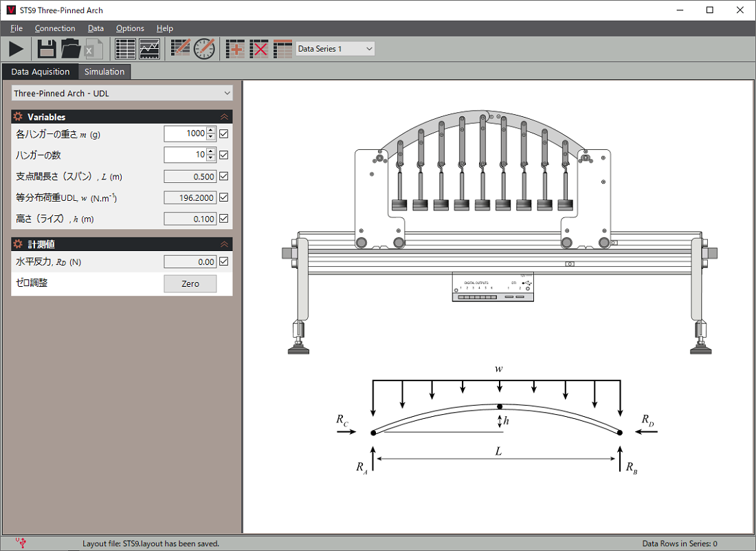Viewport: 756px width, 551px height.
Task: Click the rise value 0.100 field
Action: pos(190,219)
